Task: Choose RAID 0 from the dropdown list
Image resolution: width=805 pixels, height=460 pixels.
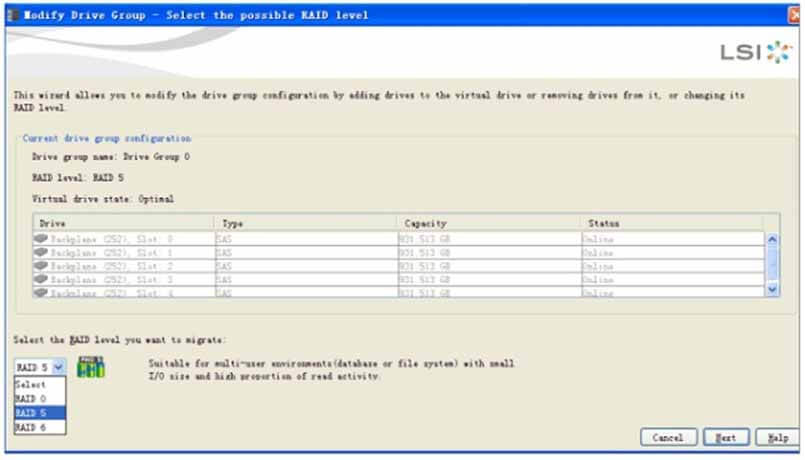Action: pos(30,398)
